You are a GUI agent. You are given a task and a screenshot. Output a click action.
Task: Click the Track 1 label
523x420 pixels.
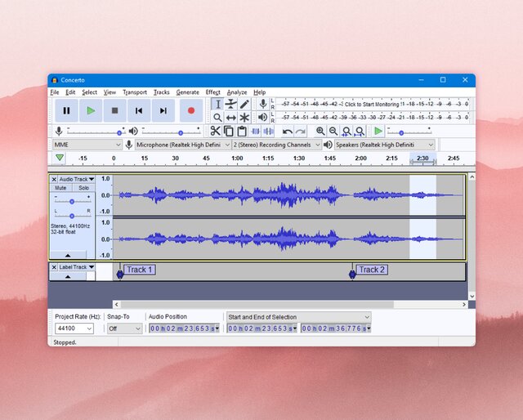tap(140, 270)
